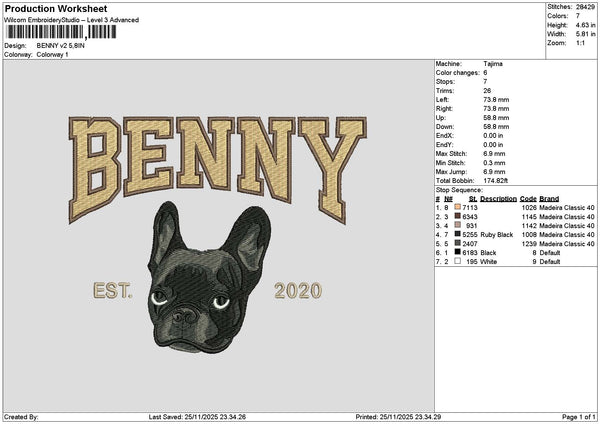Click the Stop Sequence heading
This screenshot has width=600, height=424.
[x=460, y=190]
